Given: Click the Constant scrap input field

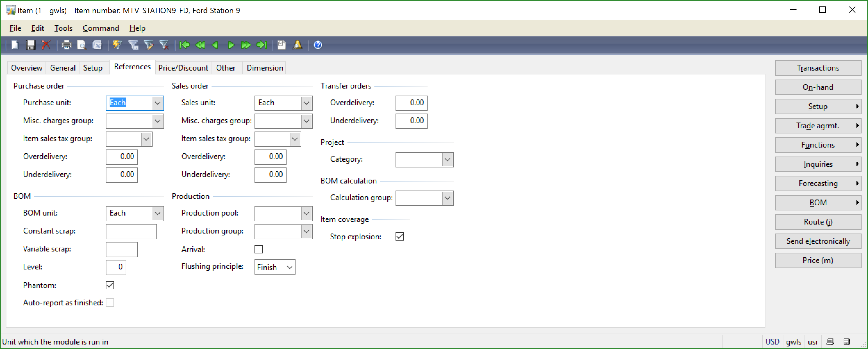Looking at the screenshot, I should (x=131, y=231).
